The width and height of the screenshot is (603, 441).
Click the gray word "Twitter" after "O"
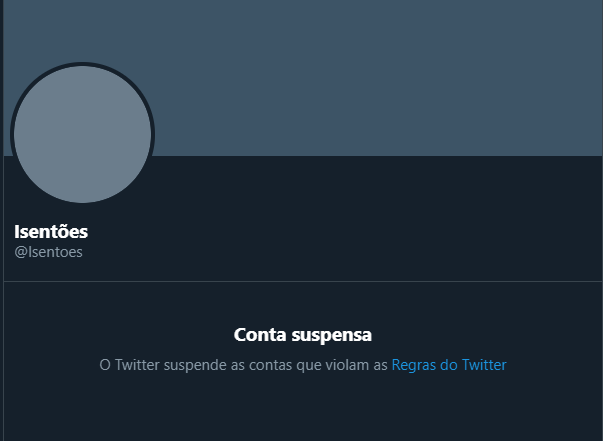(x=137, y=365)
